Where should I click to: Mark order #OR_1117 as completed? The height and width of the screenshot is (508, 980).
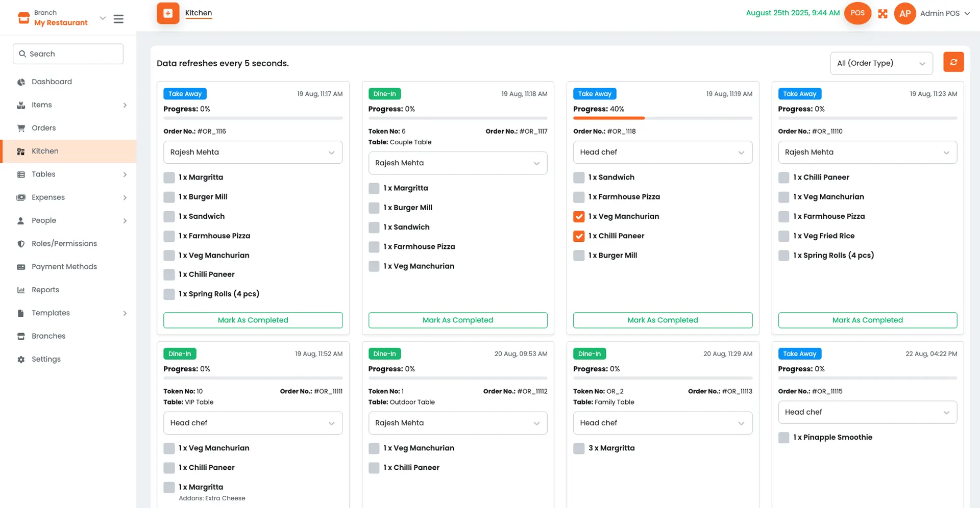457,320
